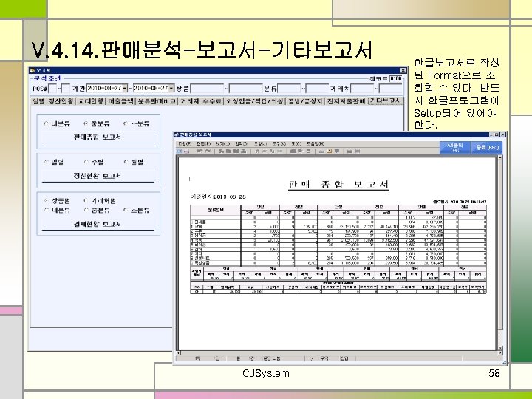Switch to the 외상입금/적립/외상 tab
The width and height of the screenshot is (532, 399).
[x=254, y=101]
